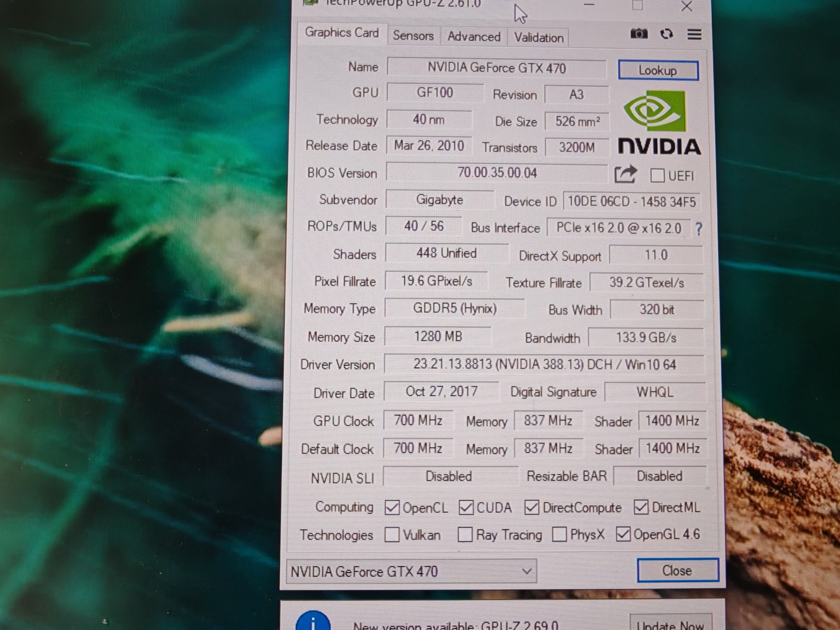Click the BIOS export share icon
This screenshot has width=840, height=630.
(625, 174)
